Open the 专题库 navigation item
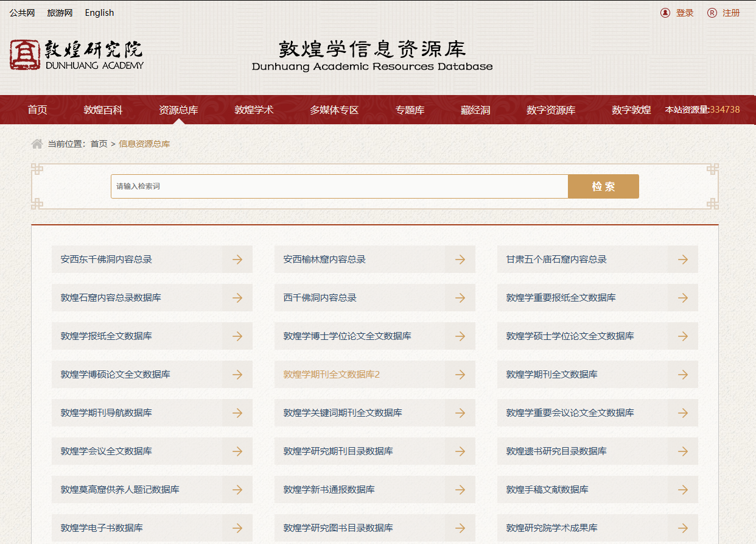Screen dimensions: 756x544 [410, 110]
